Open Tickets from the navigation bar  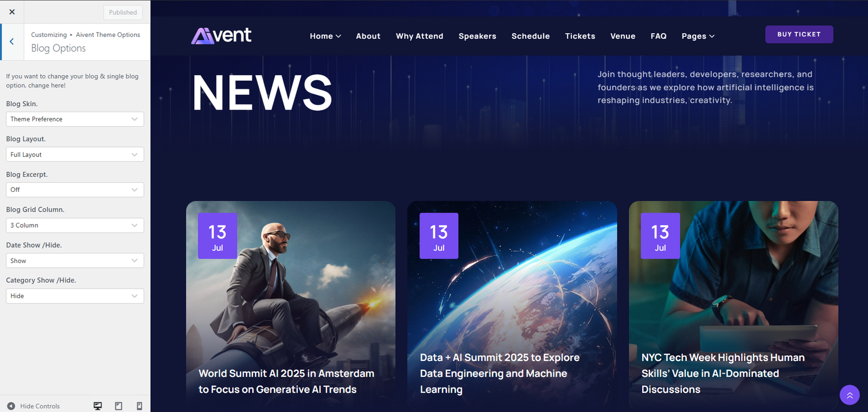tap(580, 36)
